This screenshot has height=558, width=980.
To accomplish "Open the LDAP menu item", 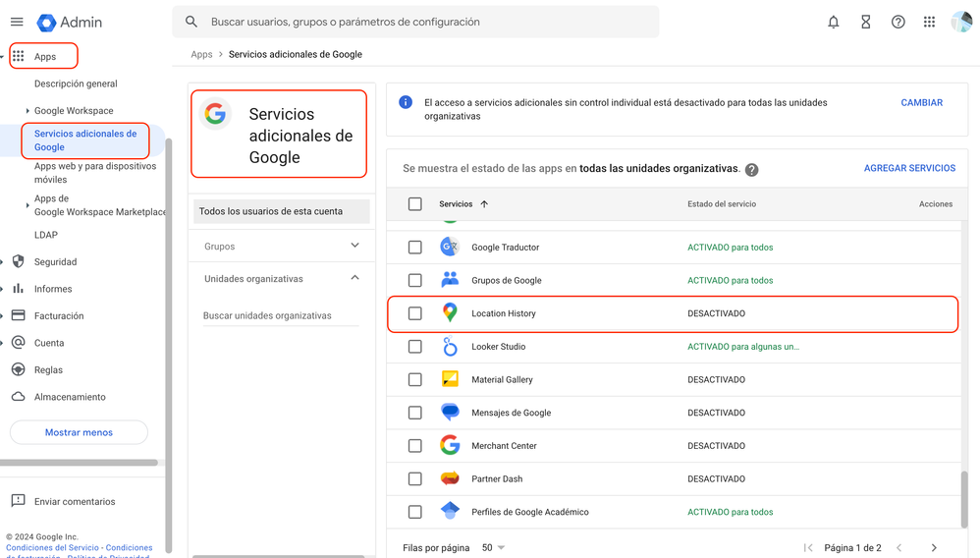I will point(45,235).
